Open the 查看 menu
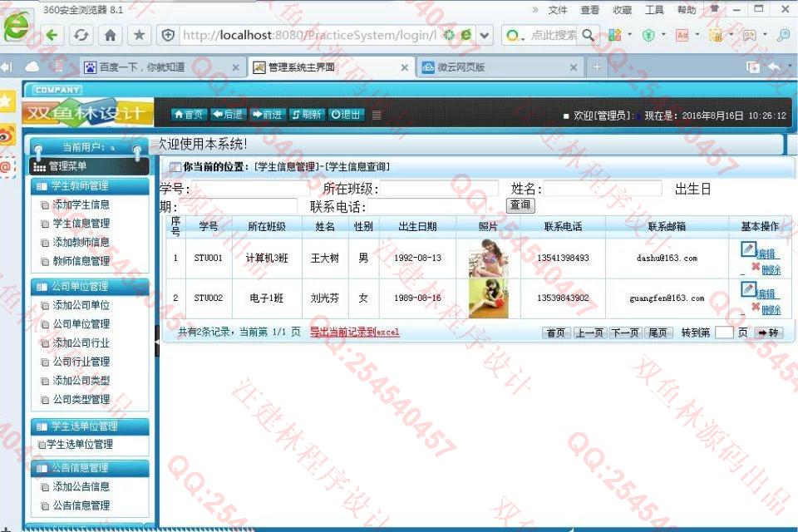Viewport: 798px width, 532px height. pyautogui.click(x=590, y=10)
